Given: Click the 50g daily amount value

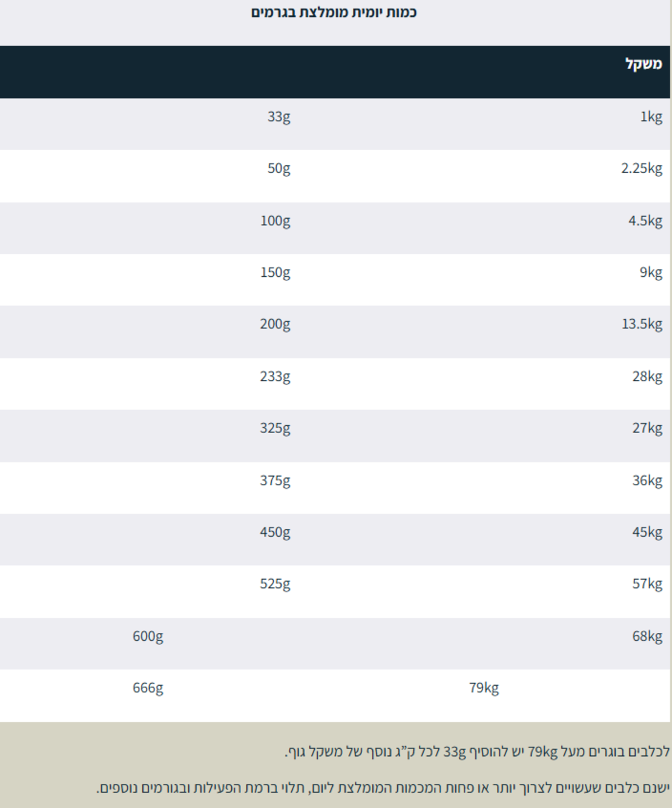Looking at the screenshot, I should tap(279, 169).
